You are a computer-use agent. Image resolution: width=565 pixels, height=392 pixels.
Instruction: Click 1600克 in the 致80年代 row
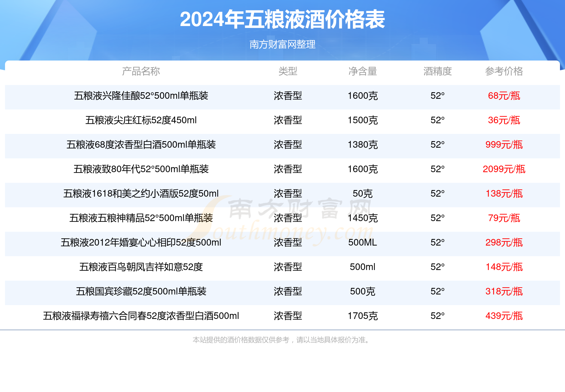(363, 169)
